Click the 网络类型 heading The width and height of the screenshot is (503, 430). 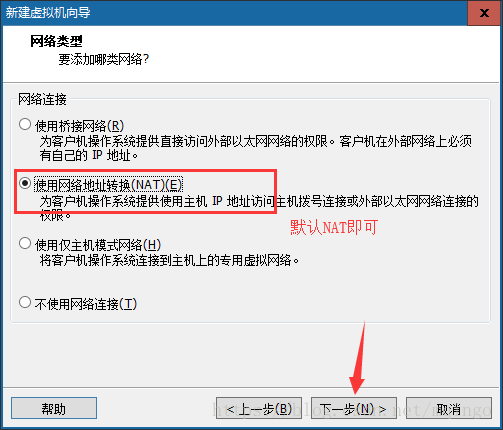pos(56,41)
